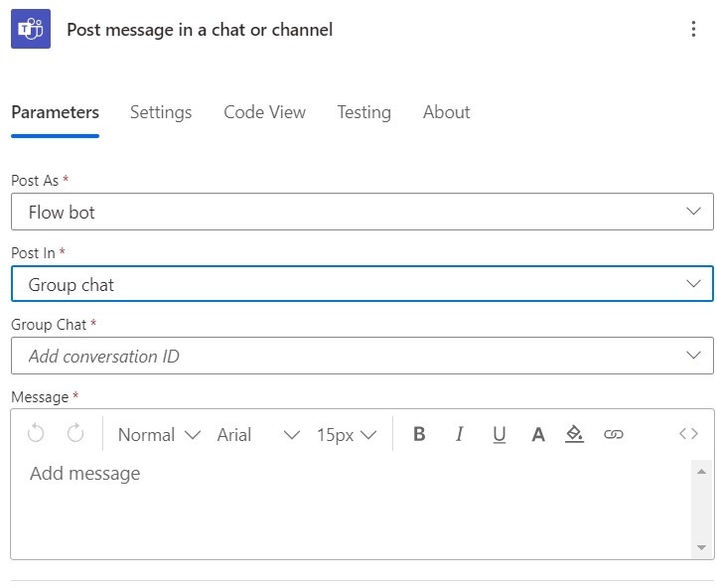Click the Microsoft Teams connector icon
The image size is (717, 588).
[31, 29]
